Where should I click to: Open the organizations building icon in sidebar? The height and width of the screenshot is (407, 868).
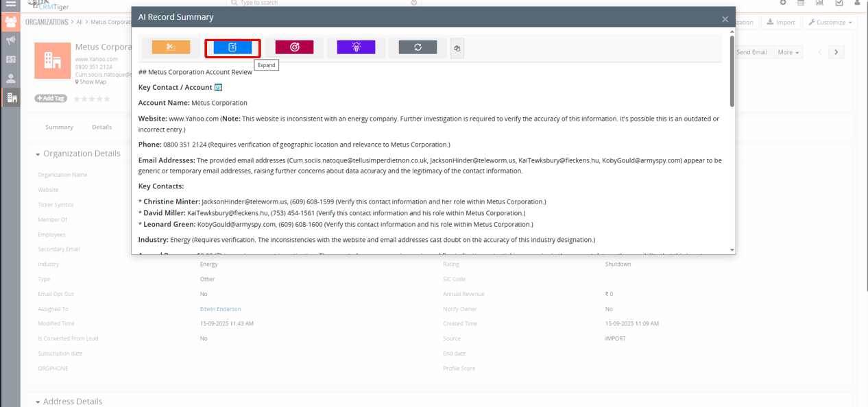[11, 98]
